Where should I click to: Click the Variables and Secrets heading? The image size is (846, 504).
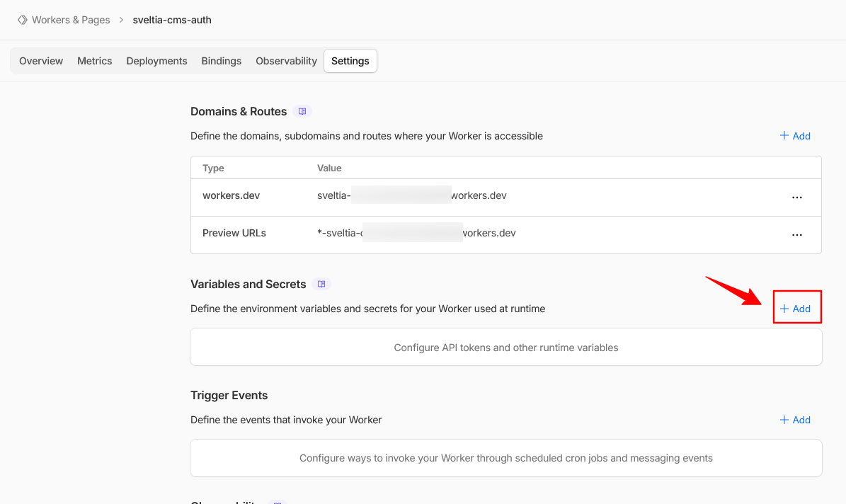[248, 284]
